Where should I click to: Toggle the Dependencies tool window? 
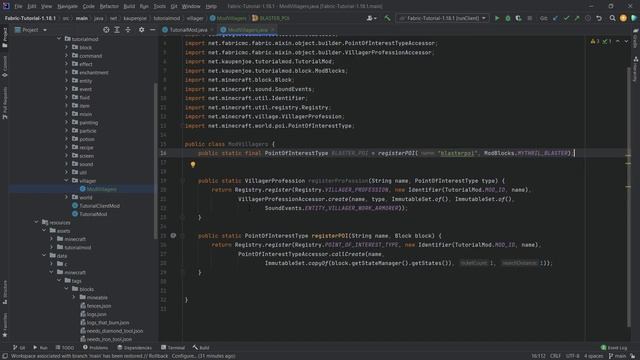(134, 348)
